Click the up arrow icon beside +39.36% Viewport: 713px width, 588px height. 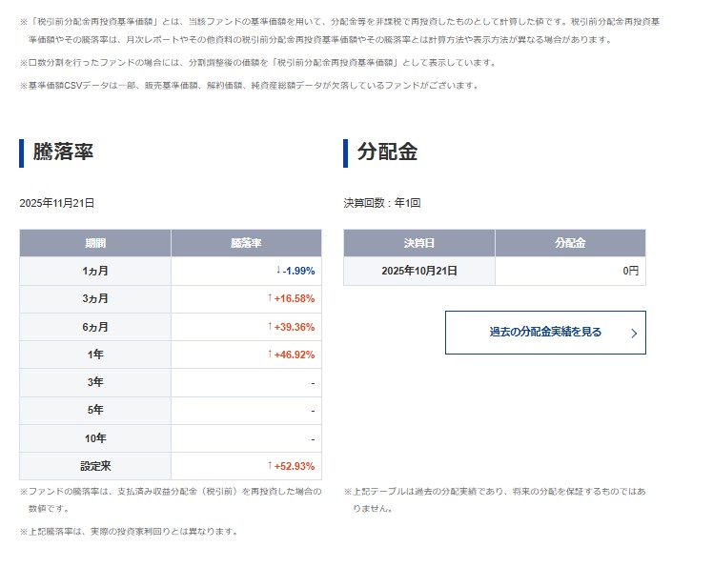pos(270,326)
